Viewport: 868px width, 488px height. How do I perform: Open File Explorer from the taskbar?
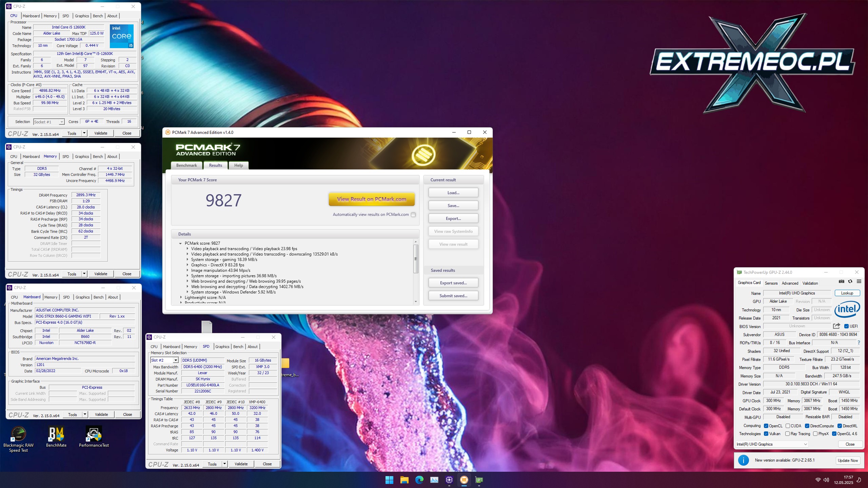404,480
